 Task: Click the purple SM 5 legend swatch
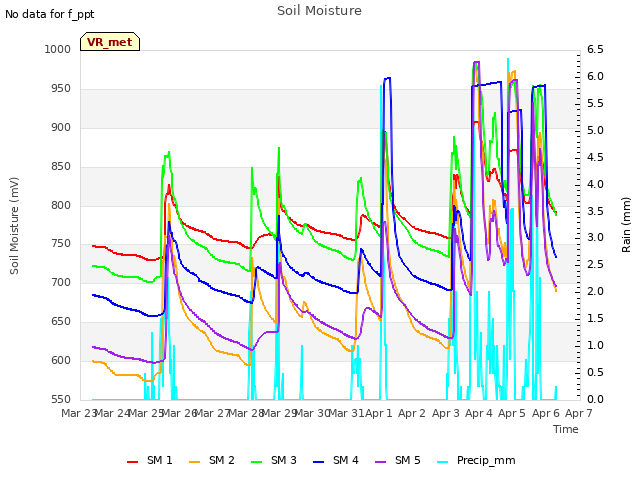point(381,462)
